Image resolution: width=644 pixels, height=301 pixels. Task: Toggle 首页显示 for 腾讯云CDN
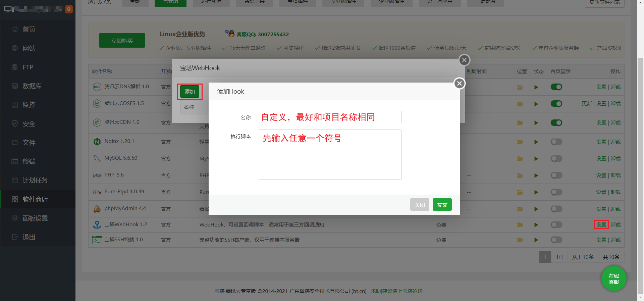pos(556,123)
